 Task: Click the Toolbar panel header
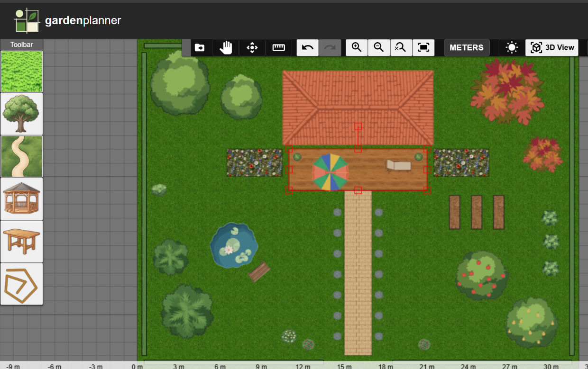[22, 45]
